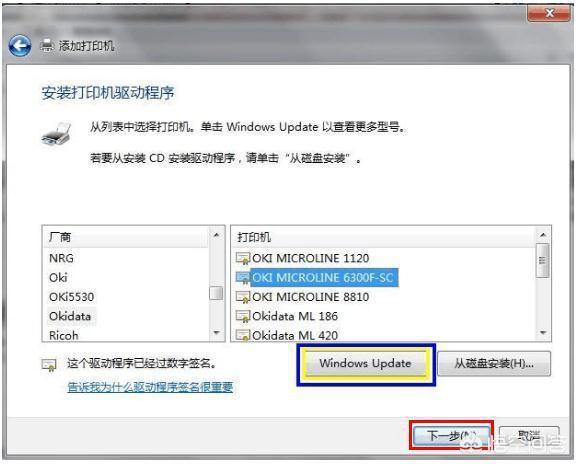Click the manufacturer list scroll-up arrow
The height and width of the screenshot is (464, 576).
tap(216, 235)
